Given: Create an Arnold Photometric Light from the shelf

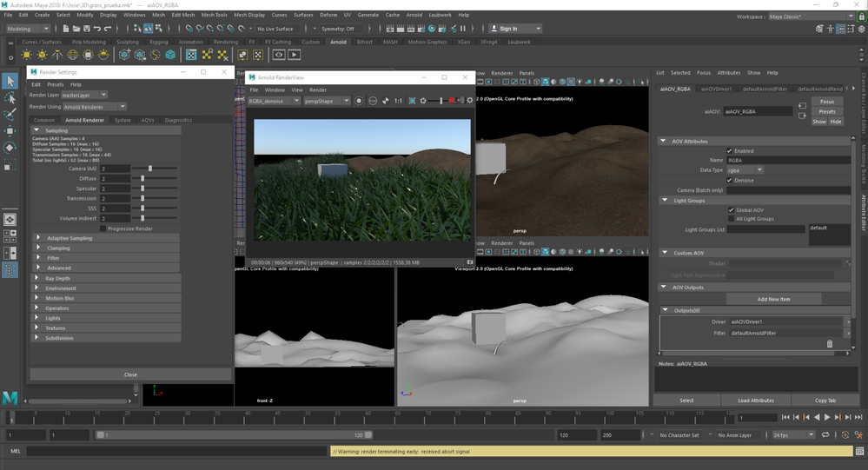Looking at the screenshot, I should point(57,54).
